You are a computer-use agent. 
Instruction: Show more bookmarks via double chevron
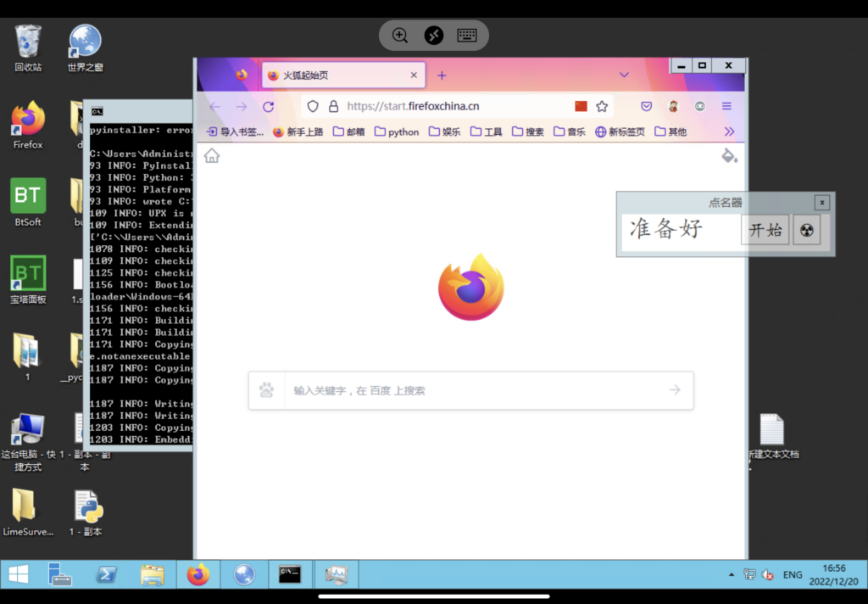pos(729,132)
